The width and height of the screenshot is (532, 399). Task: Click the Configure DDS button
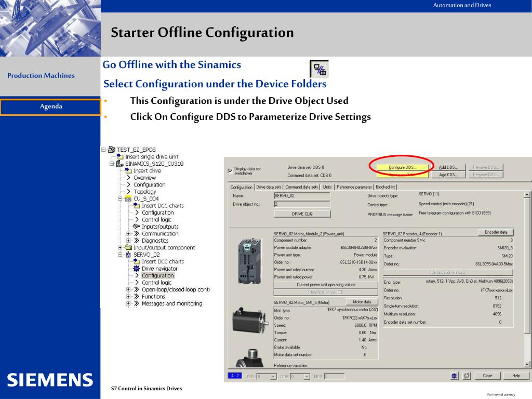tap(403, 167)
